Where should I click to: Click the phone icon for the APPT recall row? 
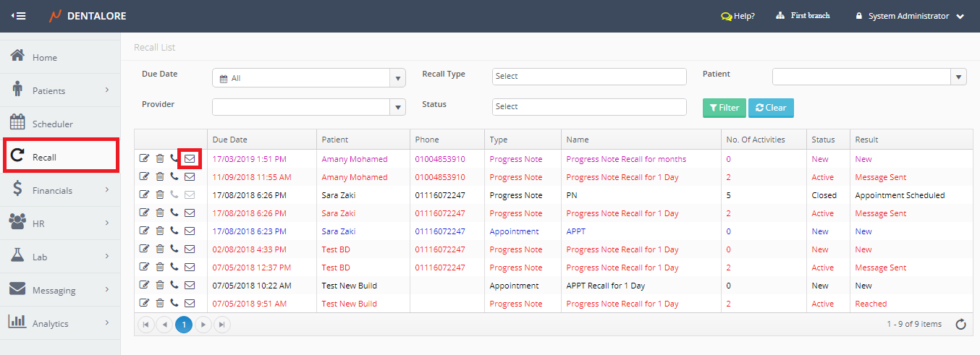click(x=174, y=231)
